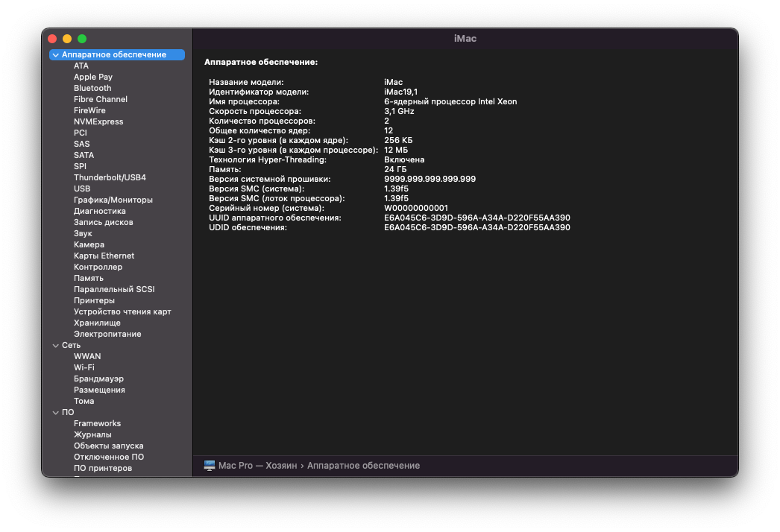Viewport: 780px width, 532px height.
Task: Select the Сеть category label
Action: point(71,346)
